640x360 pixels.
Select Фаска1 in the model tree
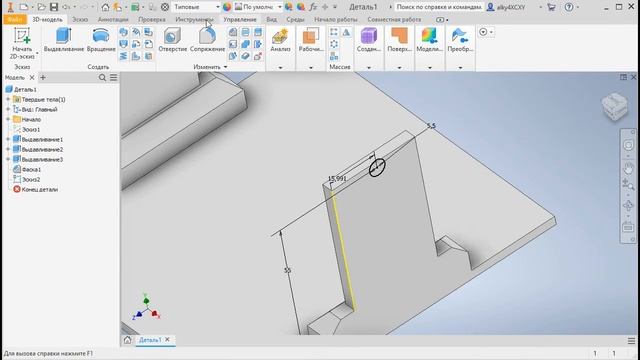click(x=31, y=169)
